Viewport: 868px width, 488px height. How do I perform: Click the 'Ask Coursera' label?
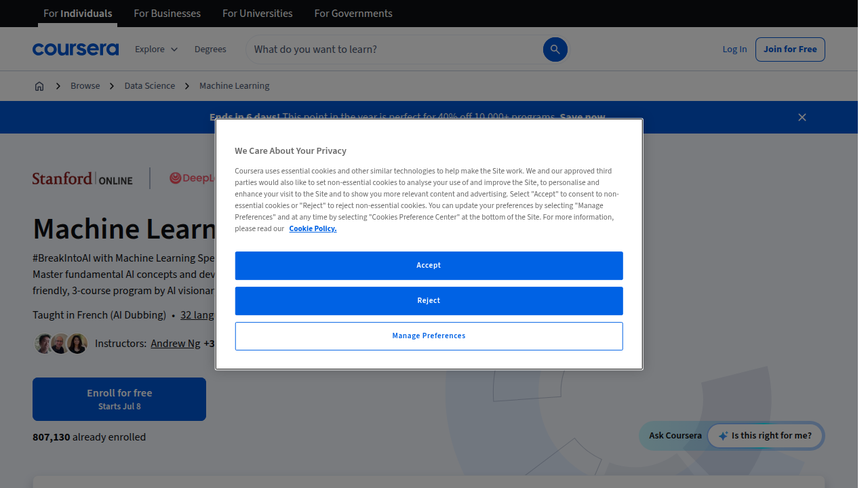point(675,436)
